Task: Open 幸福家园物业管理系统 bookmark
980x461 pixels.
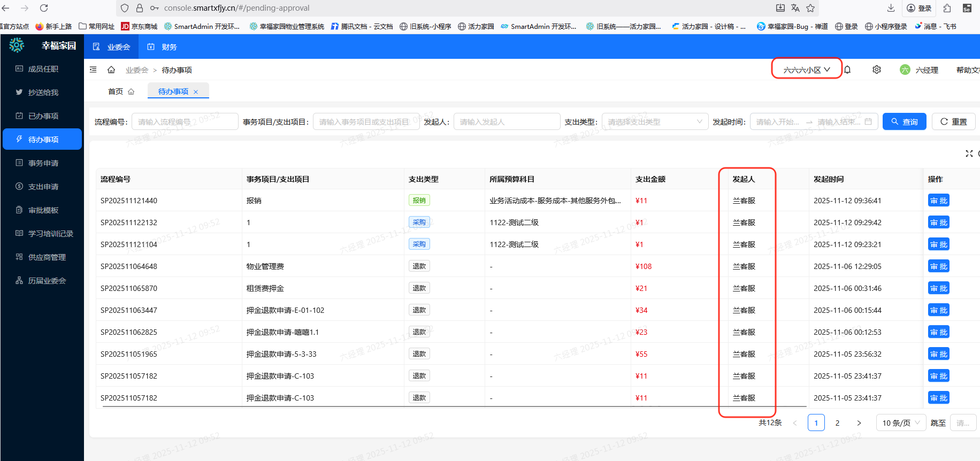Action: (x=287, y=26)
